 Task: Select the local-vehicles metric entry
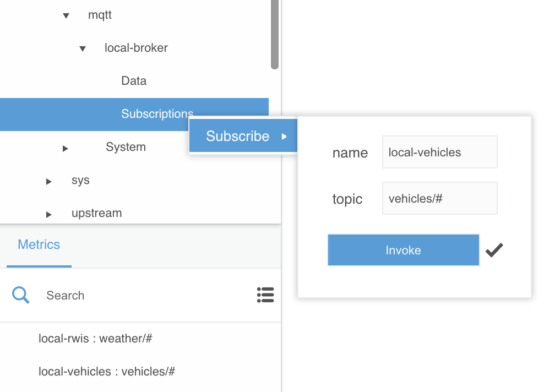pos(107,371)
